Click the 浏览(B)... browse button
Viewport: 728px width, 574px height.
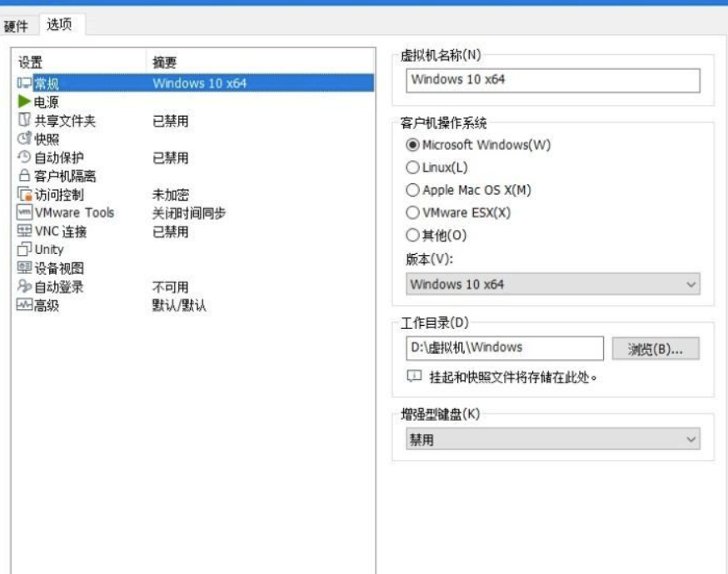click(x=656, y=349)
